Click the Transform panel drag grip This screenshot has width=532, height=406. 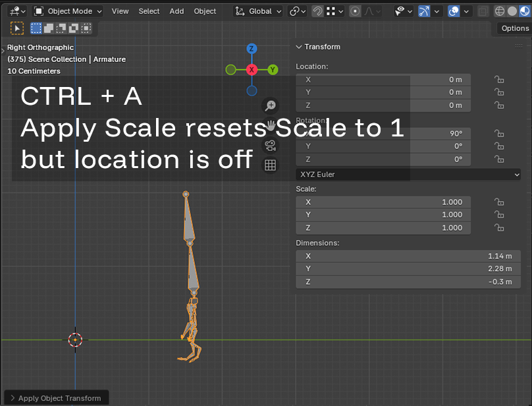(x=518, y=47)
